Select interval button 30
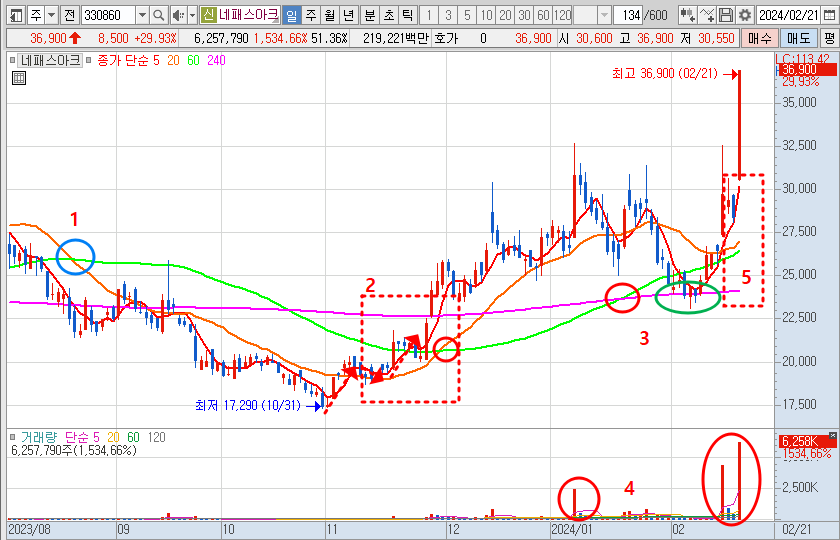The height and width of the screenshot is (540, 840). [524, 15]
